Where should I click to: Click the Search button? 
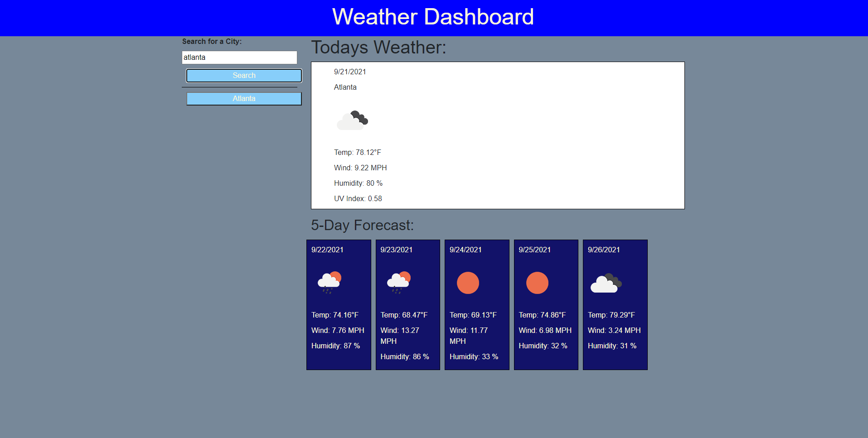pyautogui.click(x=244, y=76)
